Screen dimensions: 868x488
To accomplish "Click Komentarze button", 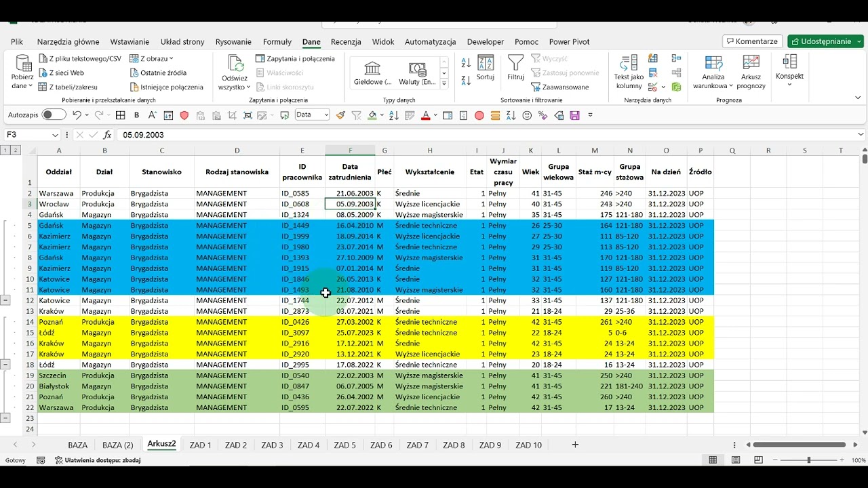I will point(753,41).
